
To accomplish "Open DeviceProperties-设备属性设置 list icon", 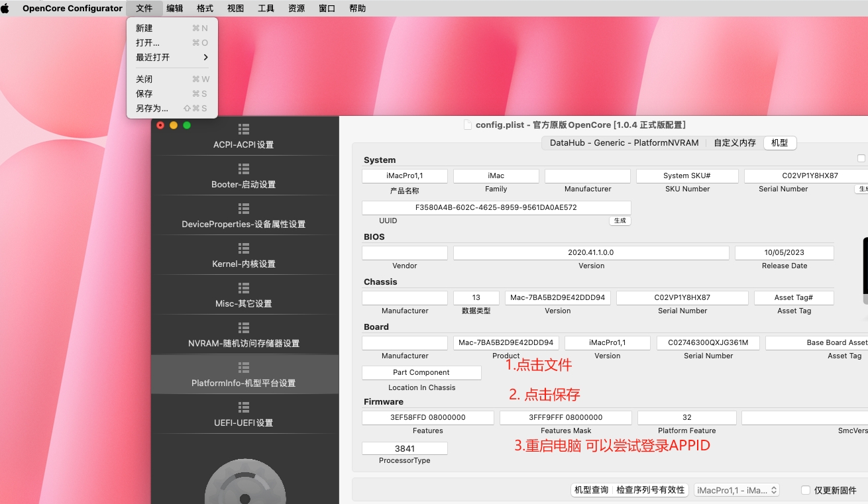I will pos(244,209).
